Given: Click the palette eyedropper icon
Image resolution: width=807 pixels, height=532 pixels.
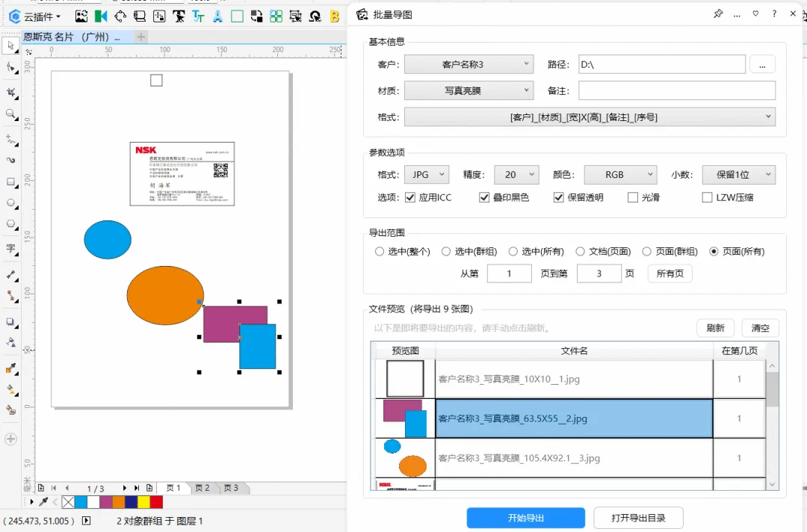Looking at the screenshot, I should click(x=44, y=501).
